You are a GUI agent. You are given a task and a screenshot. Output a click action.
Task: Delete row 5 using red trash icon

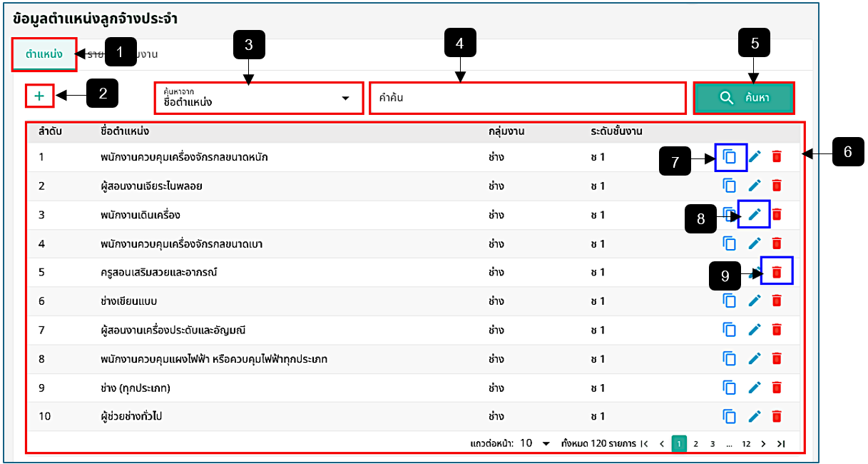pos(777,272)
